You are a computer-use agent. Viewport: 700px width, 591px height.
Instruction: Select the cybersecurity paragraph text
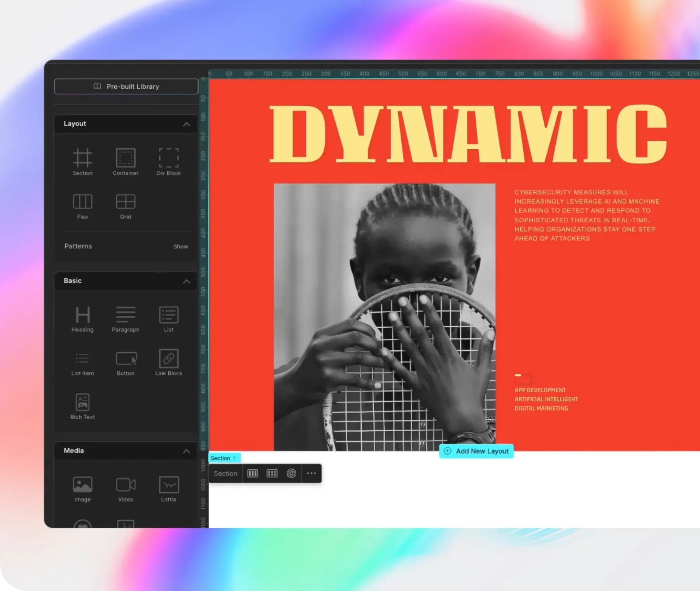point(587,215)
